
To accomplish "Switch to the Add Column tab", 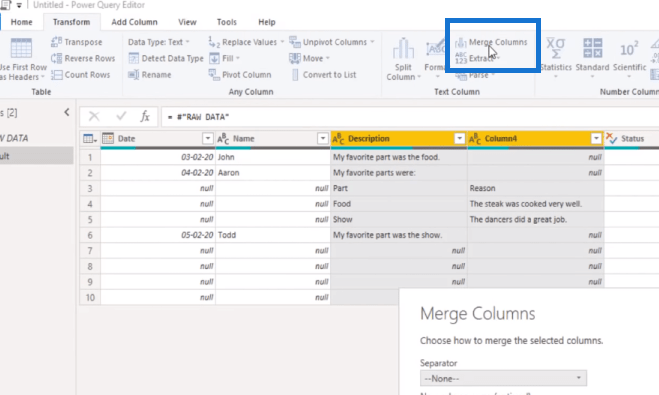I will click(134, 22).
